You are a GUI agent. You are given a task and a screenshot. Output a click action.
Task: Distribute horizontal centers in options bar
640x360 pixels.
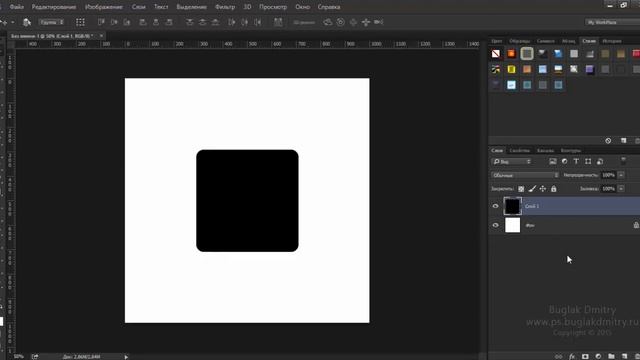244,22
